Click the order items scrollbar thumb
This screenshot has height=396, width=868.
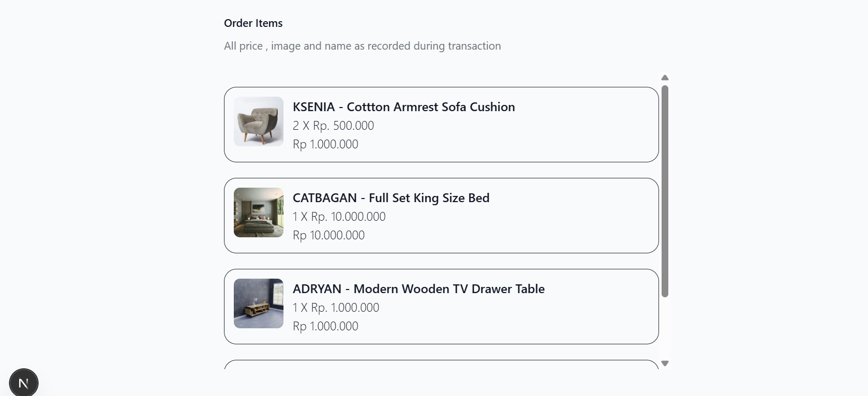coord(665,191)
